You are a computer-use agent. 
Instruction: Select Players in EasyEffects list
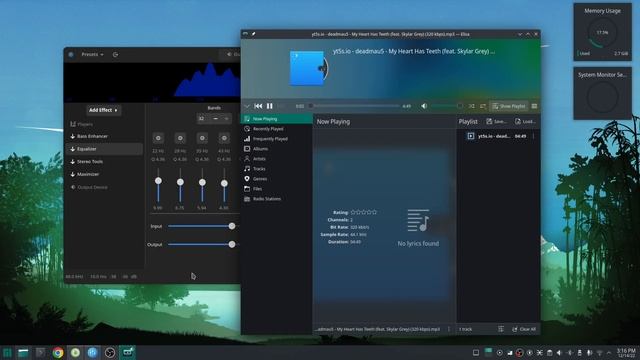104,124
